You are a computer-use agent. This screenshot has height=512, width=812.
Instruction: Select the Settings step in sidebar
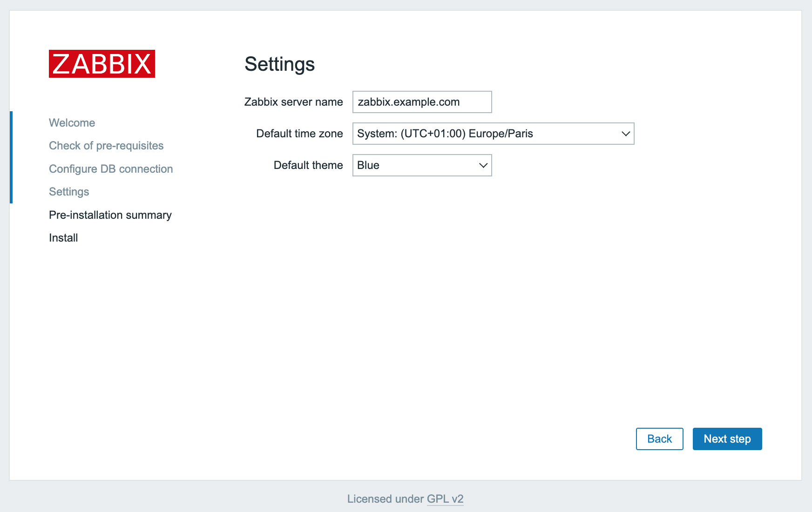(69, 192)
